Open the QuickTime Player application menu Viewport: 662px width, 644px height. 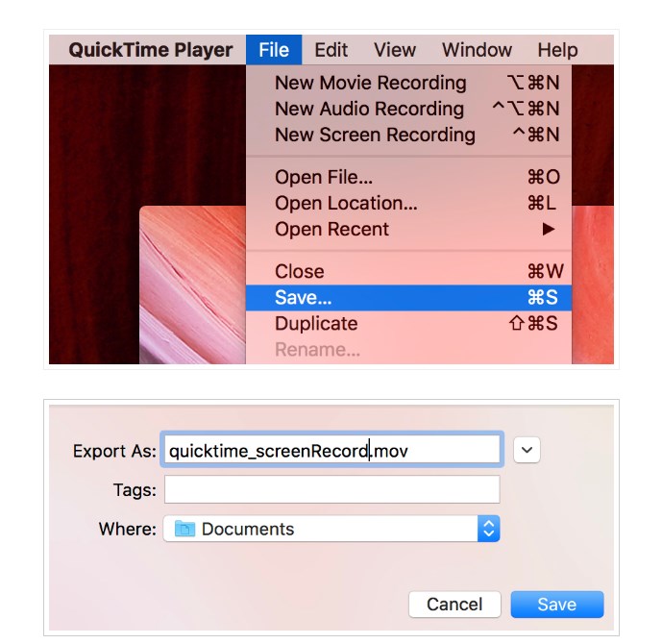click(150, 50)
